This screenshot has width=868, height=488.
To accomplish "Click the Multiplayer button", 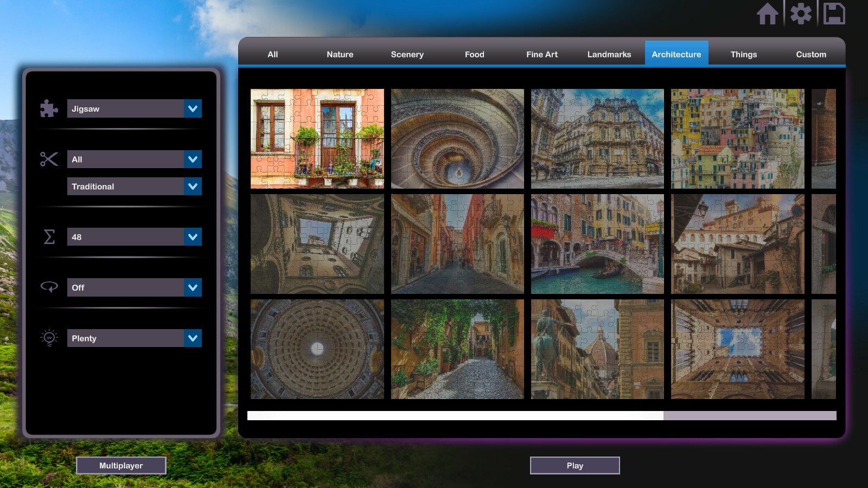I will click(x=121, y=465).
